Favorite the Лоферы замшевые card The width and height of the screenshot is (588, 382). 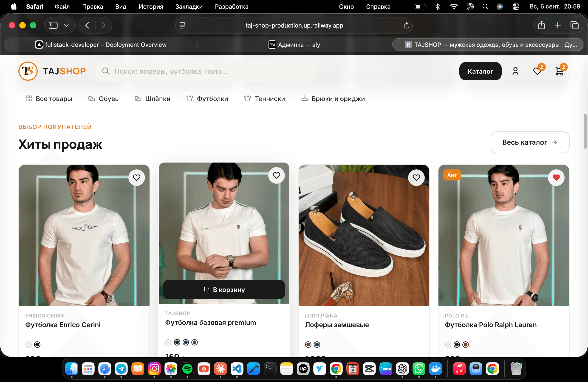(x=416, y=177)
